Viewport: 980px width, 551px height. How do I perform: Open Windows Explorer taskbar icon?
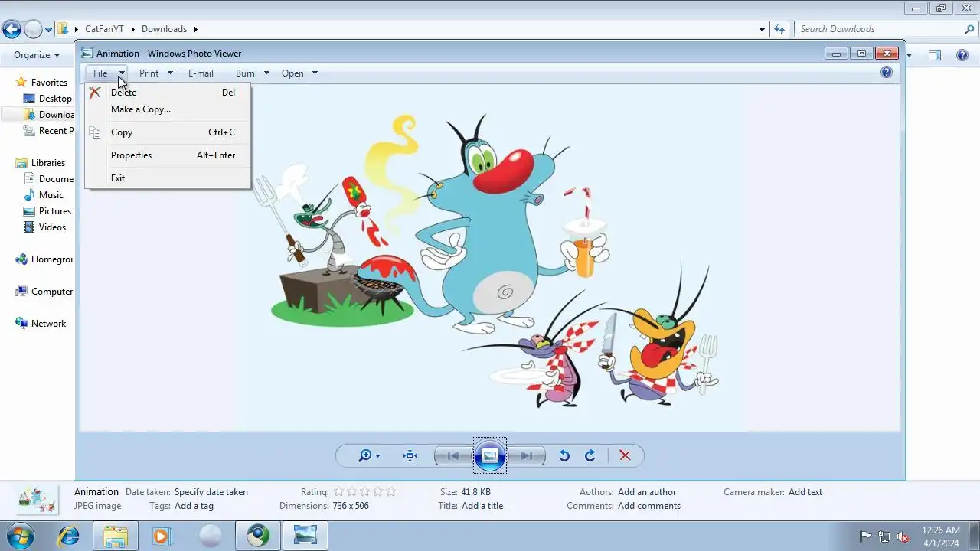tap(116, 536)
